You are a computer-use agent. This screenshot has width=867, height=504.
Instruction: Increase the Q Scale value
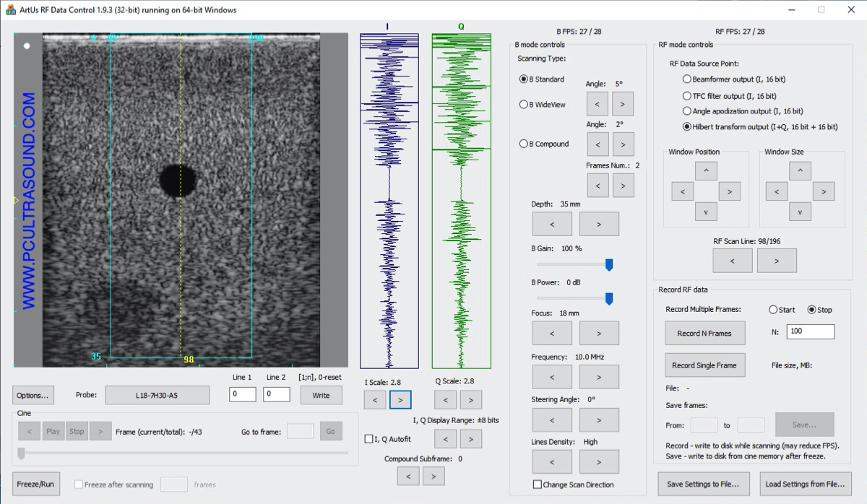(471, 400)
